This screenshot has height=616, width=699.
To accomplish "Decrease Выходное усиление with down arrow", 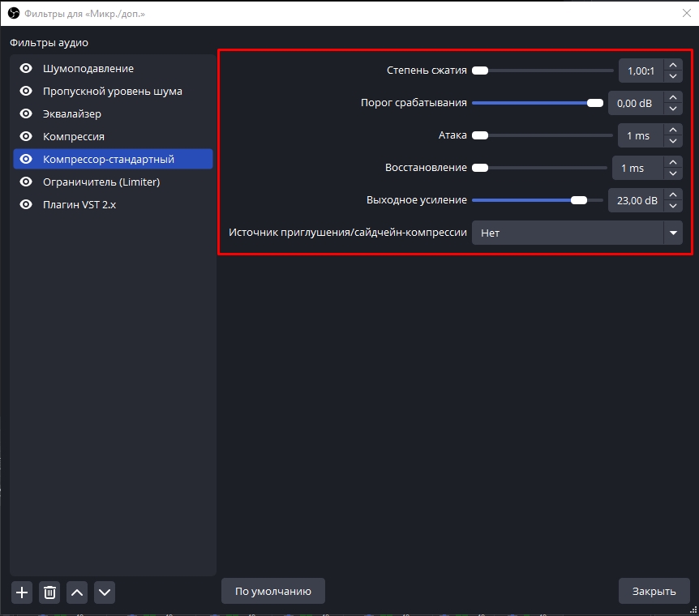I will tap(673, 206).
